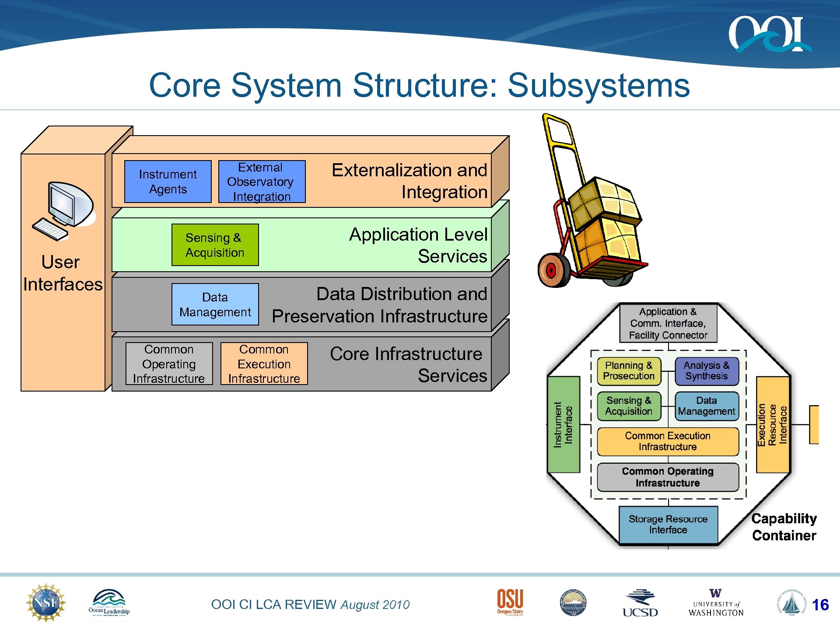Image resolution: width=840 pixels, height=630 pixels.
Task: Click the Oregon State OSU logo
Action: click(x=510, y=602)
